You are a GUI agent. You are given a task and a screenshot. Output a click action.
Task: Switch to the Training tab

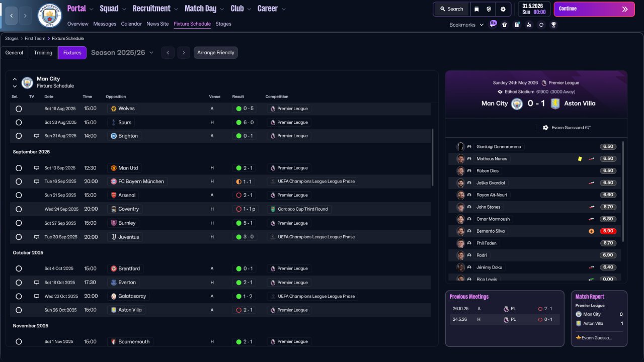coord(43,53)
